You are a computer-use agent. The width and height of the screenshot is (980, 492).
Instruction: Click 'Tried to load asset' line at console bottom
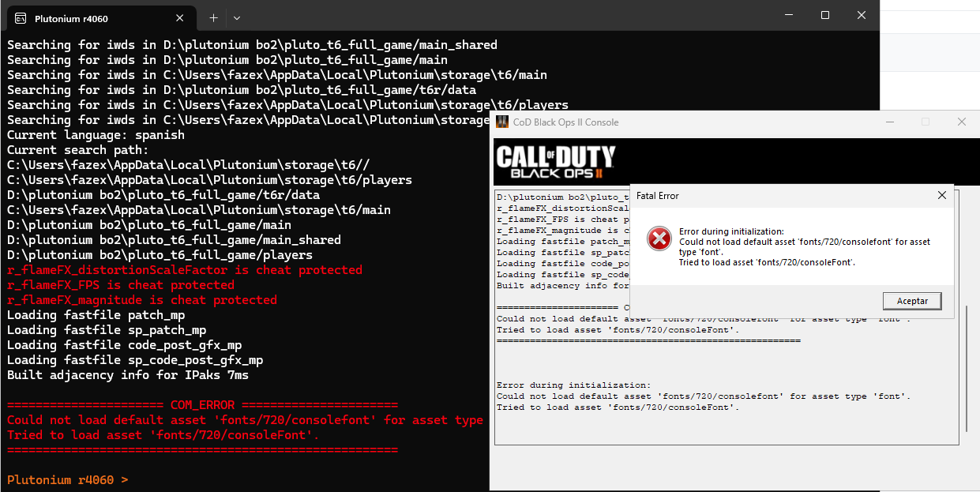(x=618, y=407)
